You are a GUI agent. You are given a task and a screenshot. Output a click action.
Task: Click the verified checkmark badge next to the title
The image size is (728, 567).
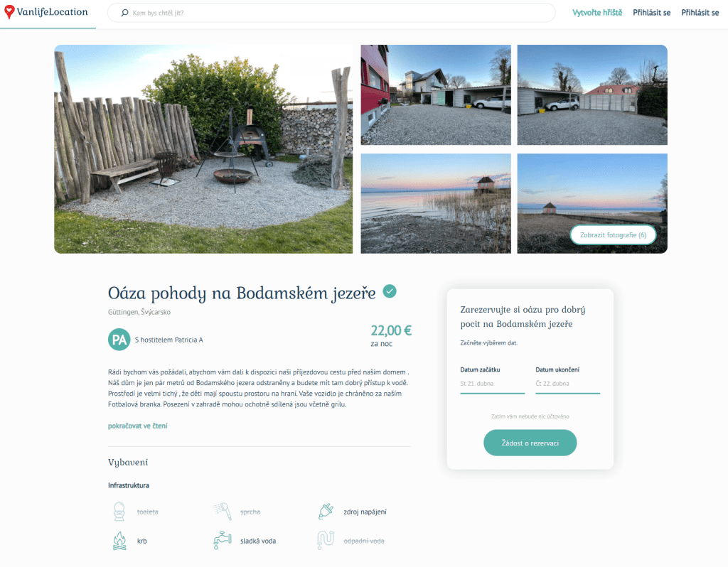click(x=390, y=291)
